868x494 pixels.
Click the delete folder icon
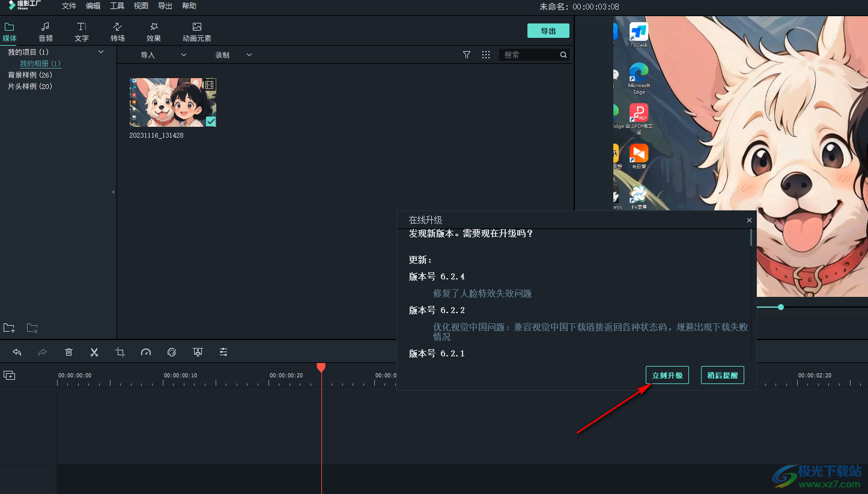(32, 328)
